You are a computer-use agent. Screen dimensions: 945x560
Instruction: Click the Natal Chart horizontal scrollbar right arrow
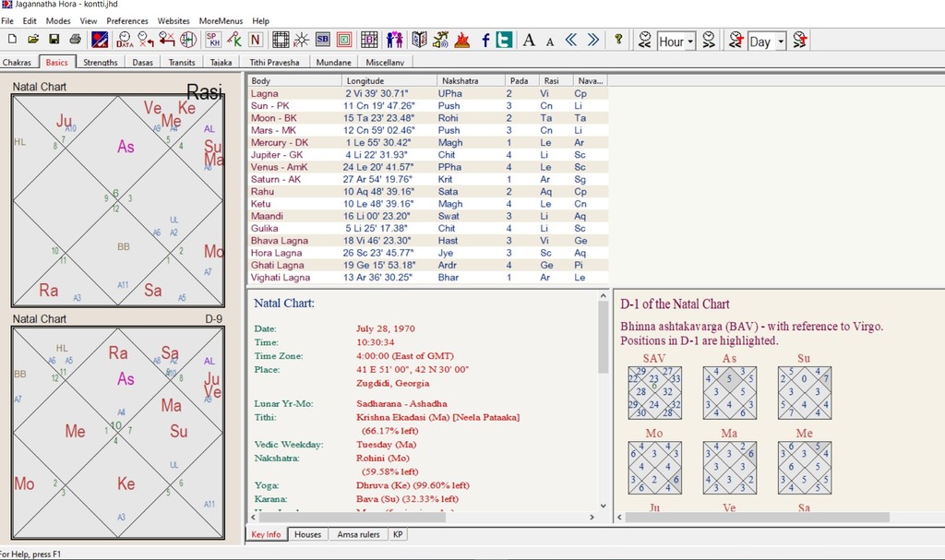592,518
